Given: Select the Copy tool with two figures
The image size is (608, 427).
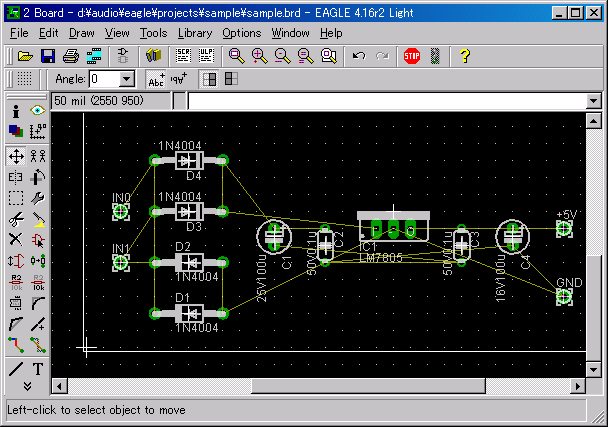Looking at the screenshot, I should pyautogui.click(x=38, y=157).
